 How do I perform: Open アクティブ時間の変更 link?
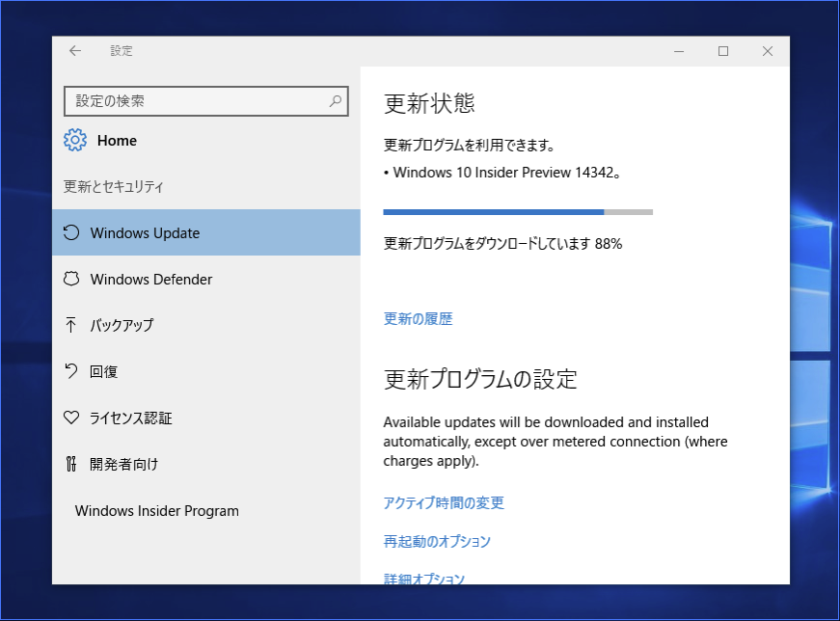tap(444, 502)
